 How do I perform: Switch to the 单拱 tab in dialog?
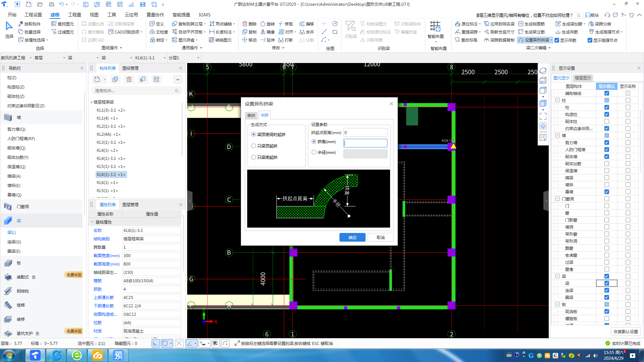tap(251, 115)
